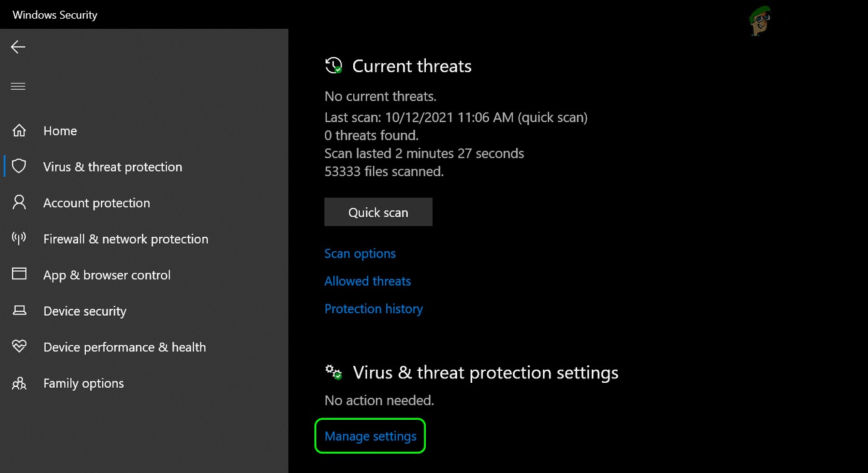The width and height of the screenshot is (868, 473).
Task: Open Protection history
Action: point(374,308)
